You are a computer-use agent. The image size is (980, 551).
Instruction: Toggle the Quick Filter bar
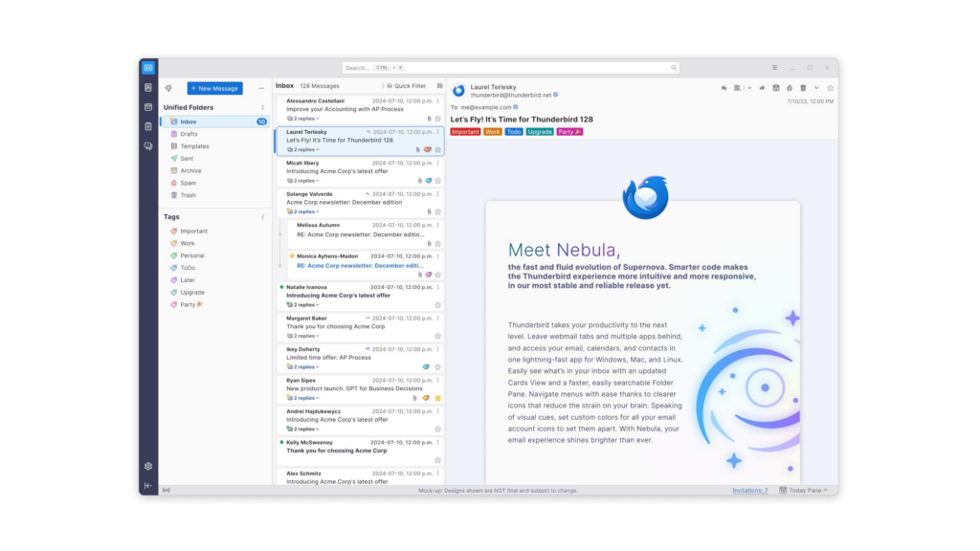(406, 86)
